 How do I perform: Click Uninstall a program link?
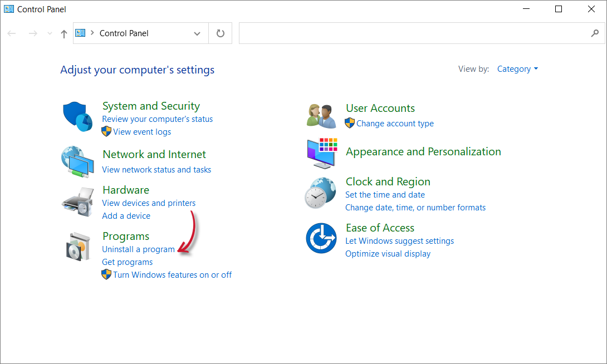coord(138,249)
